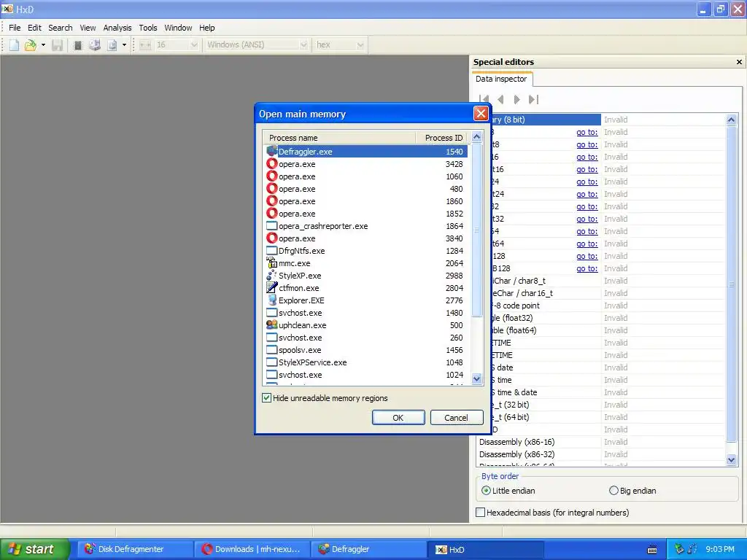Select StyleXPService.exe process row
Viewport: 747px width, 560px height.
coord(366,362)
